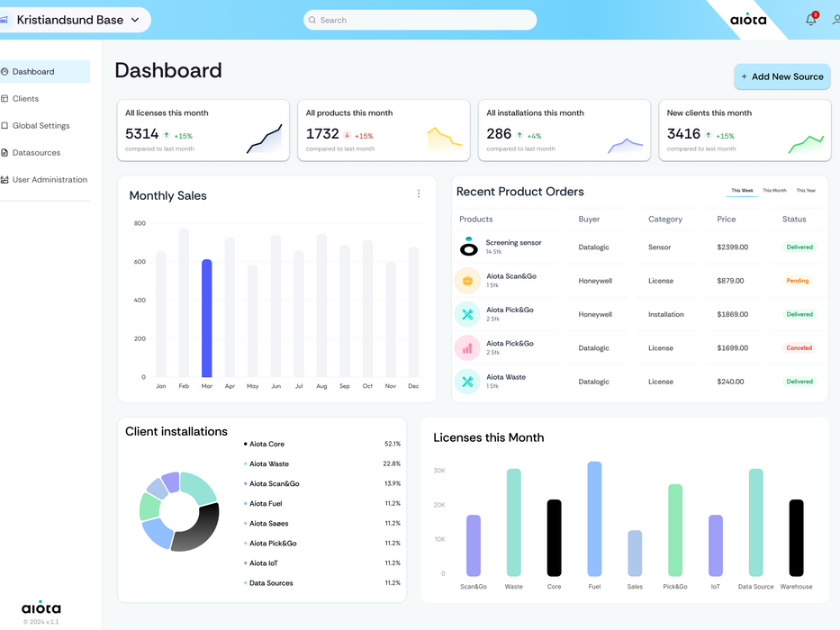The width and height of the screenshot is (840, 630).
Task: Expand the Kristiandsund Base dropdown
Action: [x=135, y=20]
